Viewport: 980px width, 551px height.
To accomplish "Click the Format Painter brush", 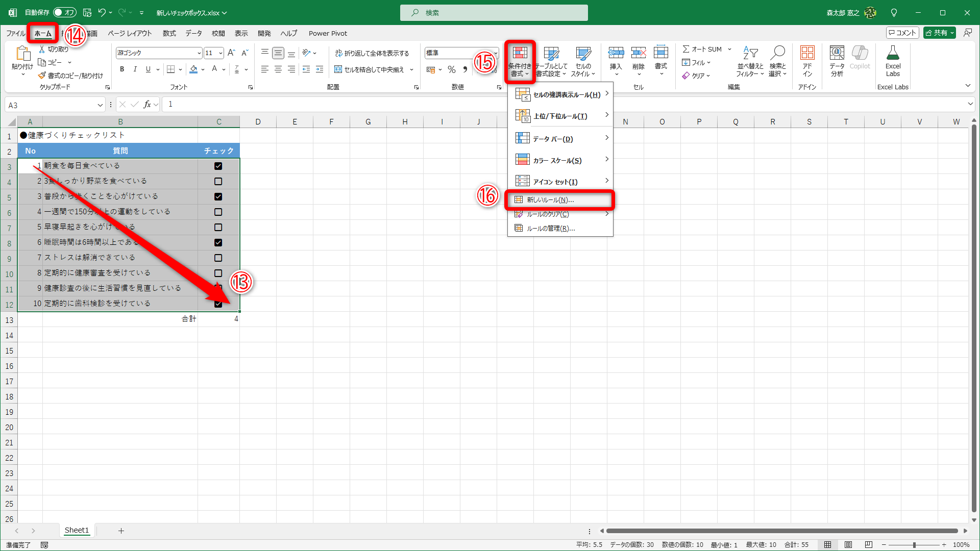I will tap(42, 76).
